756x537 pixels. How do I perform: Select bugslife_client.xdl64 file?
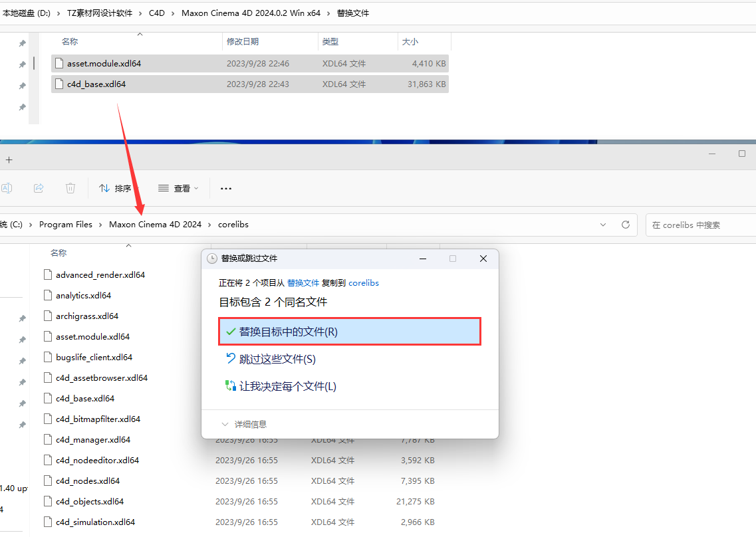click(x=94, y=357)
